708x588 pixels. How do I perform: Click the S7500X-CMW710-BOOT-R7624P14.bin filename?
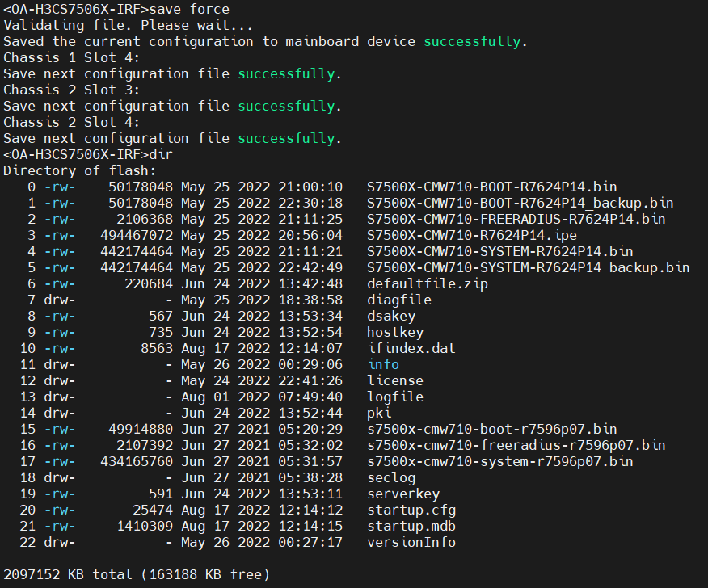click(x=491, y=187)
